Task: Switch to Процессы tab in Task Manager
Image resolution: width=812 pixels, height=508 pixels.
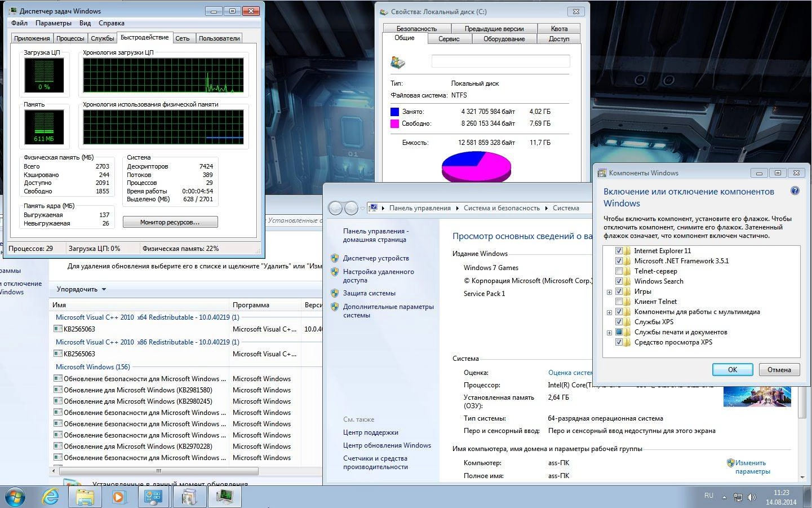Action: click(70, 38)
